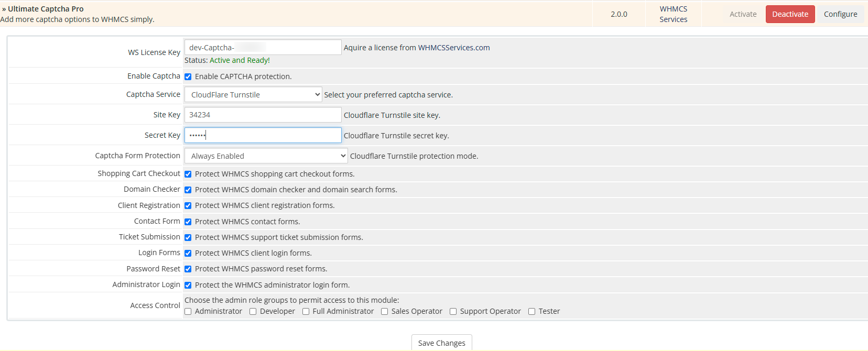Viewport: 868px width, 351px height.
Task: Click 'Add more captcha options' description text
Action: click(77, 19)
